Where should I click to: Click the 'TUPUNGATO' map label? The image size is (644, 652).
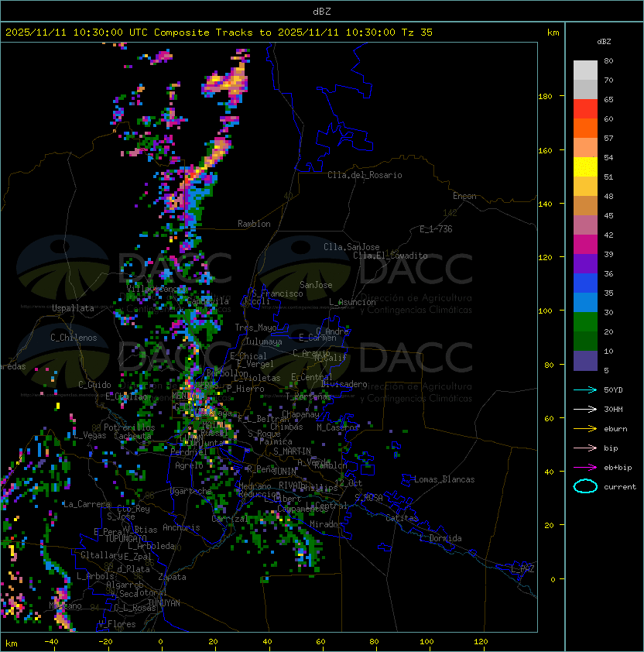click(125, 539)
